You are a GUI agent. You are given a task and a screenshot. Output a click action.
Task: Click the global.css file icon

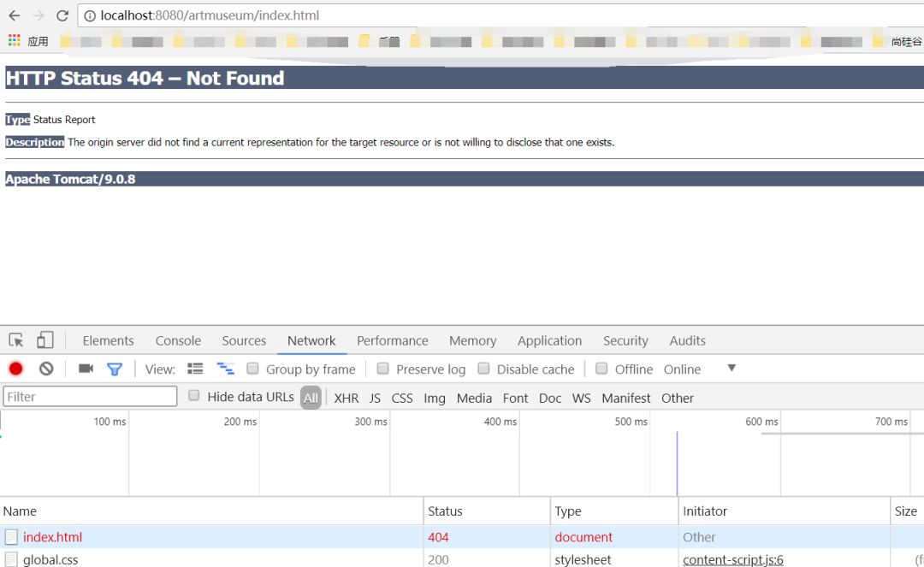point(11,559)
